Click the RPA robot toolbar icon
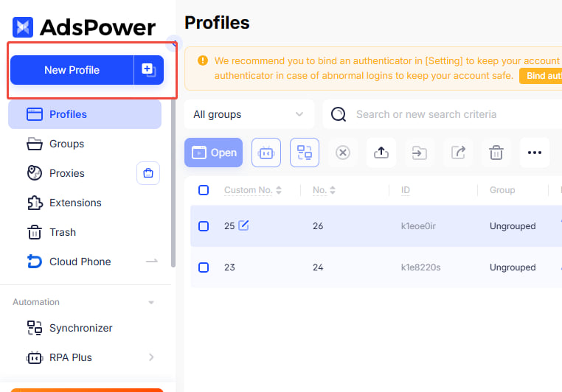562x392 pixels. (x=266, y=153)
